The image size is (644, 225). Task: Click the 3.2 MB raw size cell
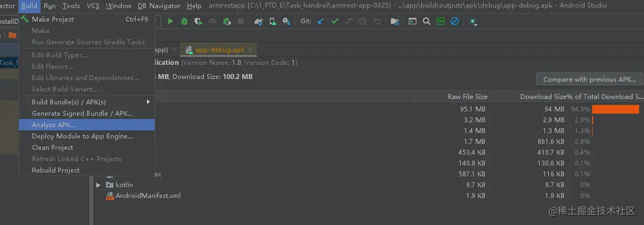point(475,120)
